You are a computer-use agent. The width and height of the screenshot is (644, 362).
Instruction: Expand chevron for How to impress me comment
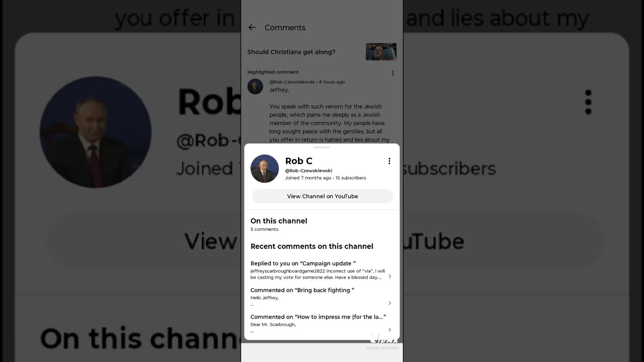tap(390, 330)
